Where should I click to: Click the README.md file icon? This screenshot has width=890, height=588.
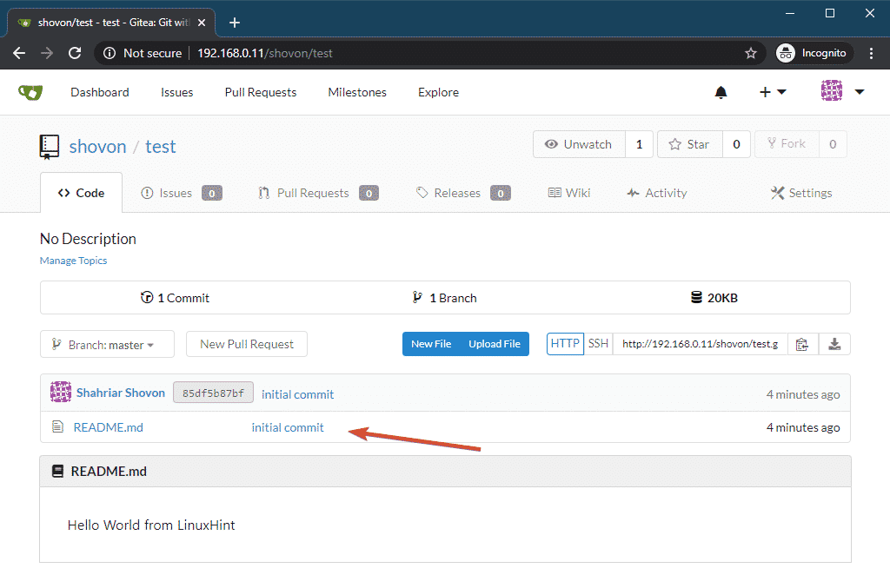(58, 426)
